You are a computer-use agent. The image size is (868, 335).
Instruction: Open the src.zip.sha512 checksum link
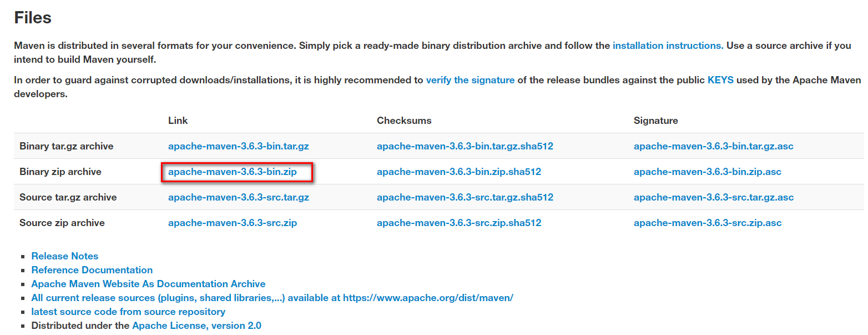(x=459, y=223)
